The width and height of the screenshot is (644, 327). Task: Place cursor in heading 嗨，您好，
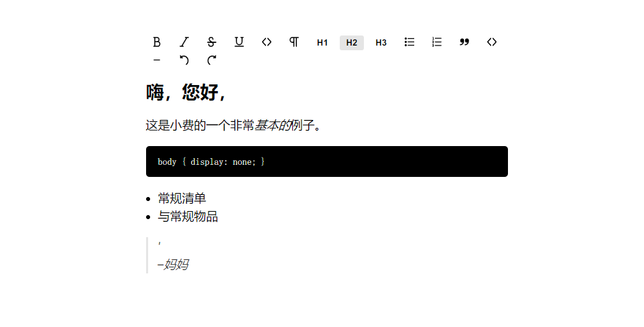click(186, 92)
